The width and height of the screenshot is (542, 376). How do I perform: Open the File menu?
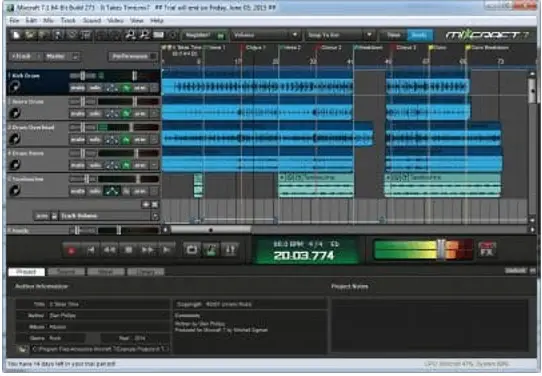point(14,20)
